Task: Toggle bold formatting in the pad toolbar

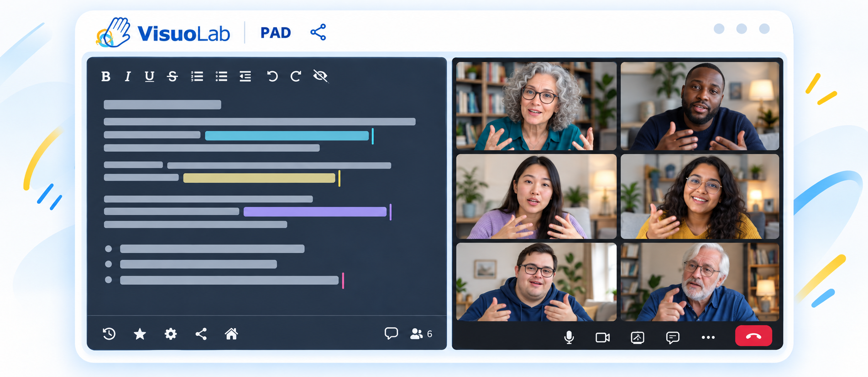Action: [x=106, y=76]
